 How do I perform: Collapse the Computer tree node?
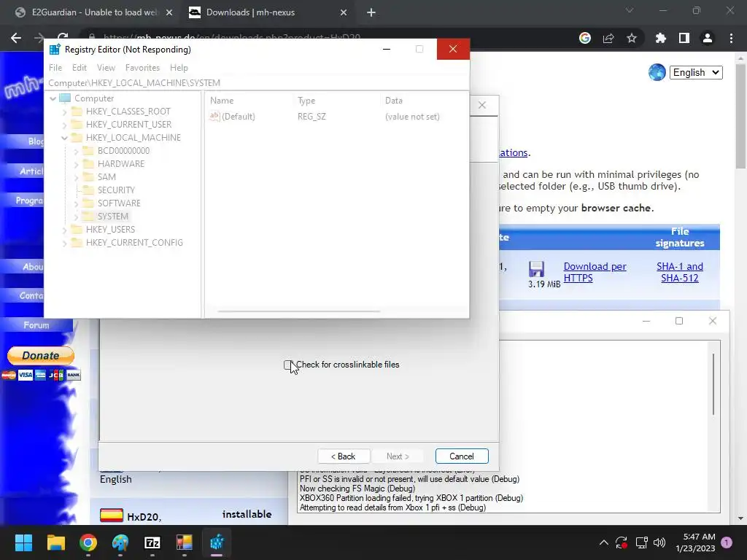pyautogui.click(x=53, y=98)
